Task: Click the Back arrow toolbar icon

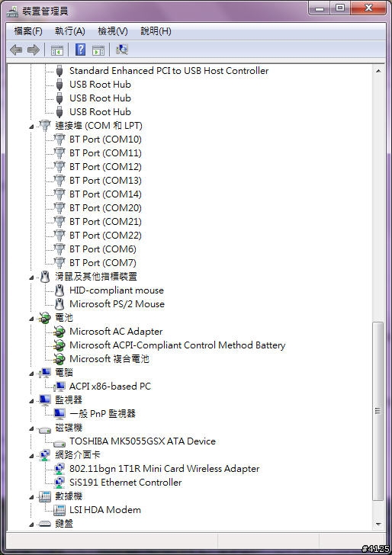Action: (16, 50)
